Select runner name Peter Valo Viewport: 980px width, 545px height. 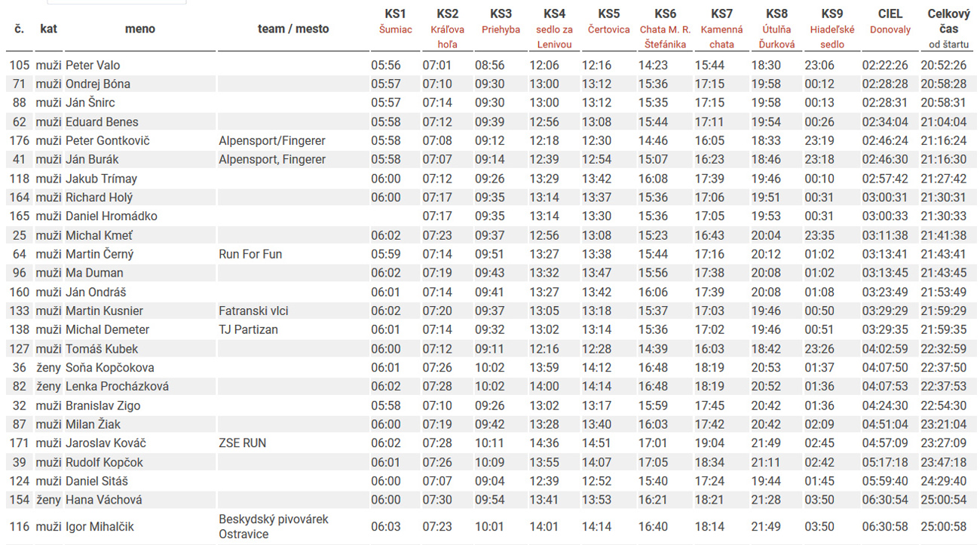[x=93, y=66]
